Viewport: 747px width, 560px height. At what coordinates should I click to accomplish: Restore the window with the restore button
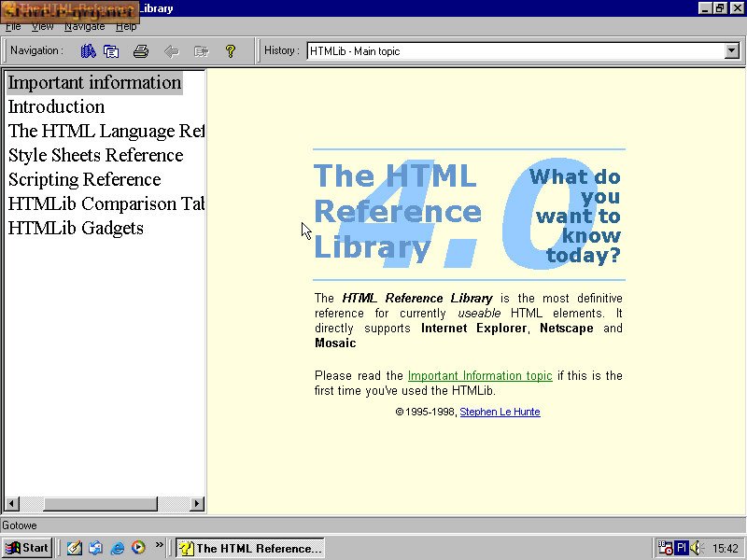(x=720, y=8)
